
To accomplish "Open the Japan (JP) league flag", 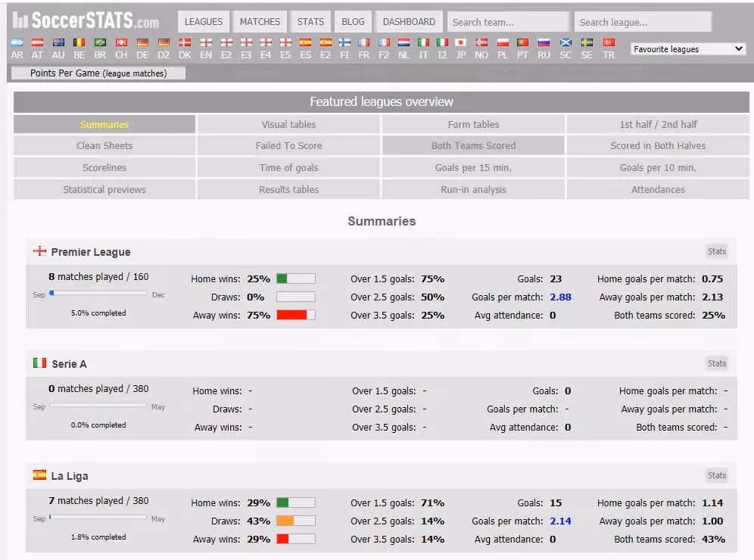I will coord(460,43).
